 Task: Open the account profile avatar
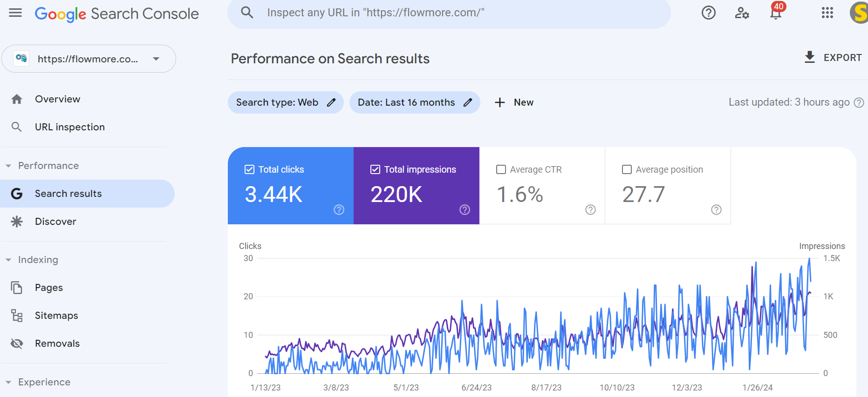tap(860, 13)
